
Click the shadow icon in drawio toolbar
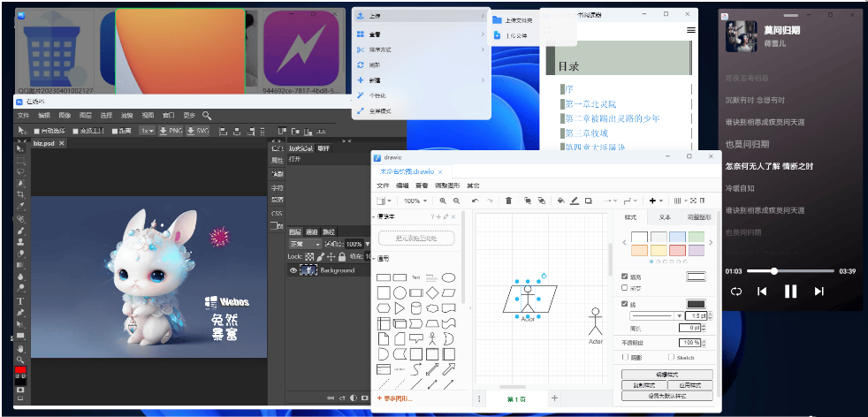point(588,201)
